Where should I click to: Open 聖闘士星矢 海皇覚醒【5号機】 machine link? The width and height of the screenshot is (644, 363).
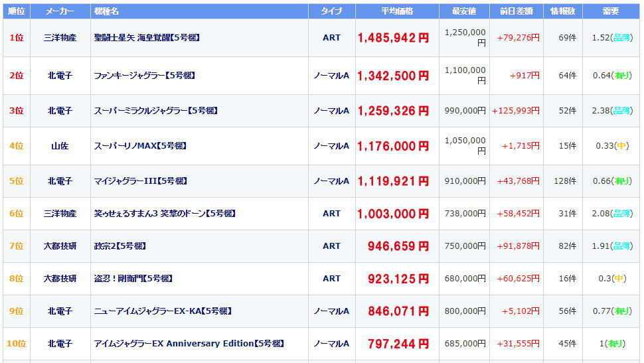[147, 38]
